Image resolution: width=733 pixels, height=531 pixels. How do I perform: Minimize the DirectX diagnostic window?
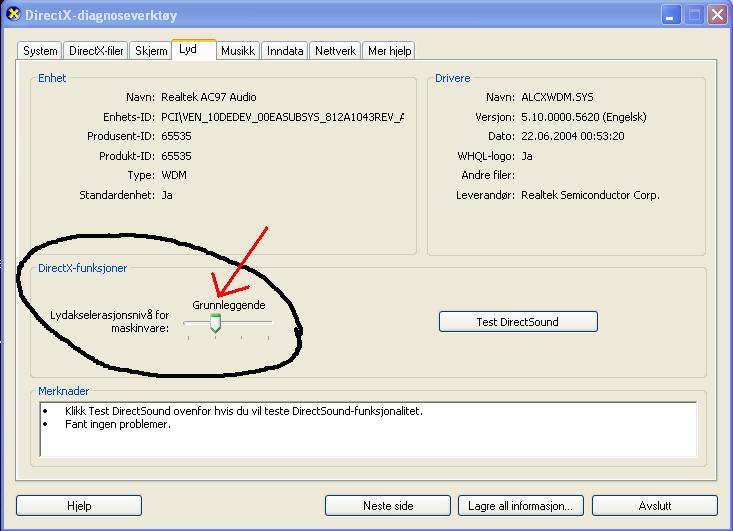pos(671,15)
